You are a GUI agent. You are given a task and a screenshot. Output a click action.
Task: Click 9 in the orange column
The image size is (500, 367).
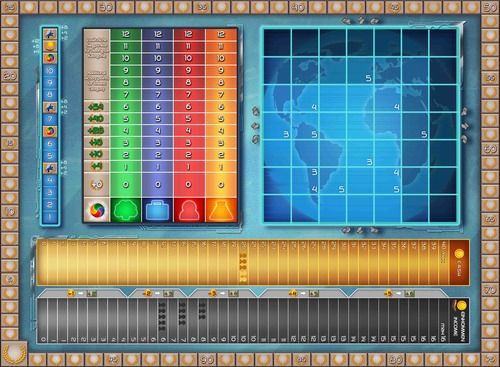(x=221, y=70)
